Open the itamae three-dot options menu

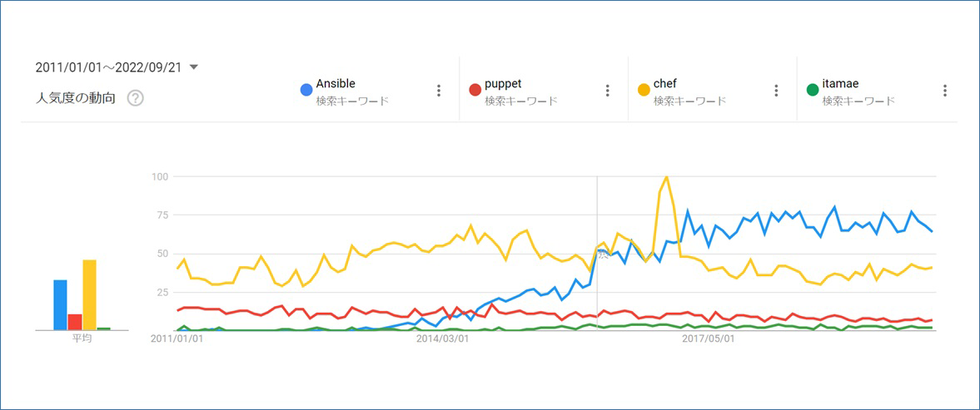pos(945,91)
